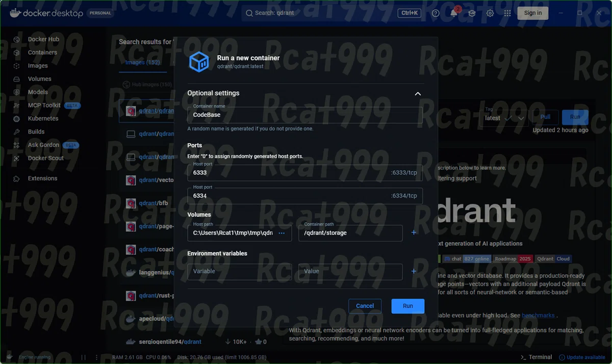Click the Container path /qdrant/storage field
This screenshot has width=612, height=364.
tap(350, 233)
